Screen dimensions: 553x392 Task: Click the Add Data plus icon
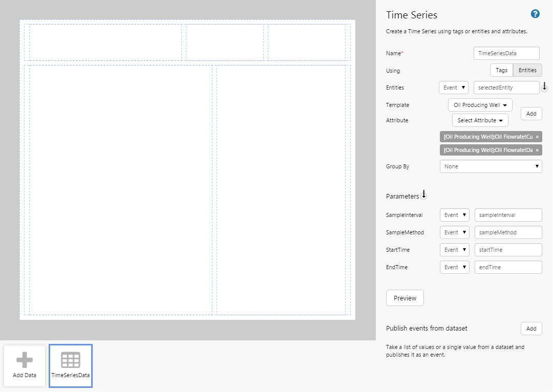point(25,360)
